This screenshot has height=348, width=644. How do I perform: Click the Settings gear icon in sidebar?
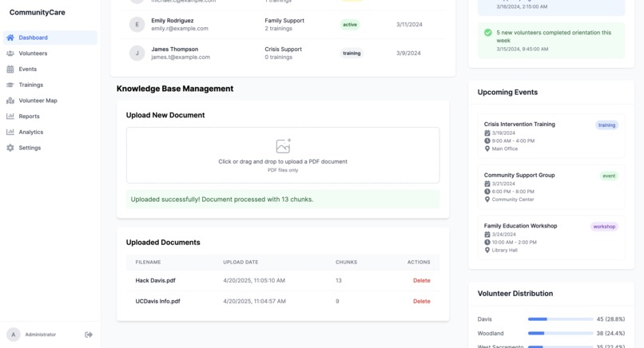pos(10,148)
